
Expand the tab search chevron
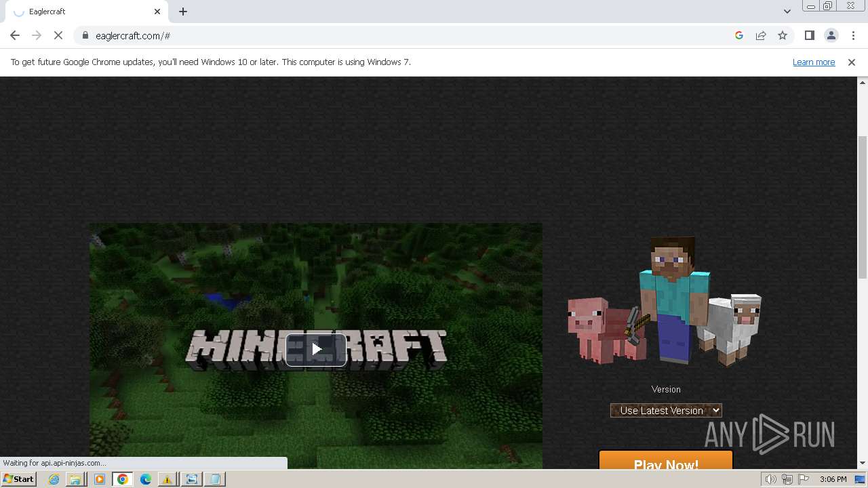point(787,12)
